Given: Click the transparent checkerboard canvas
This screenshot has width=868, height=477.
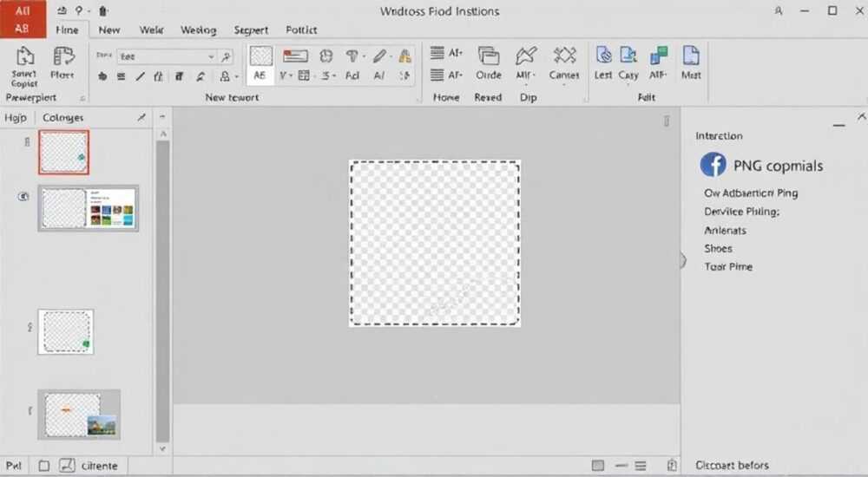Looking at the screenshot, I should [435, 243].
